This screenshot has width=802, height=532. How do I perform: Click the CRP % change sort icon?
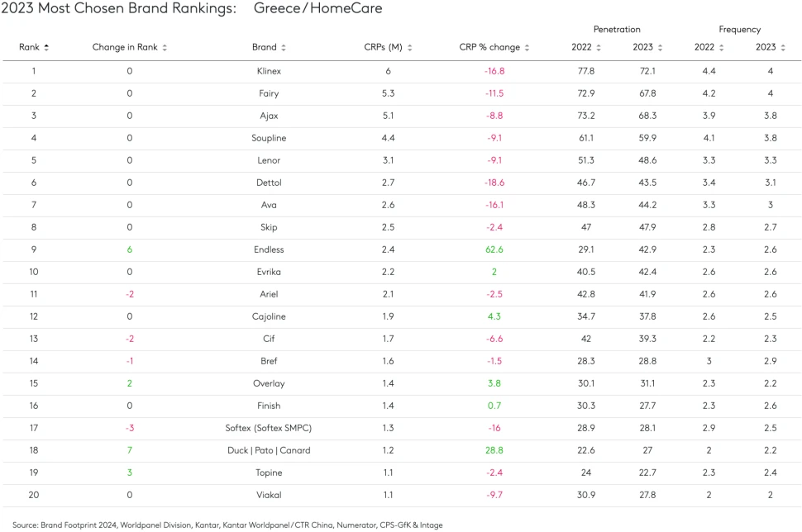pos(527,47)
